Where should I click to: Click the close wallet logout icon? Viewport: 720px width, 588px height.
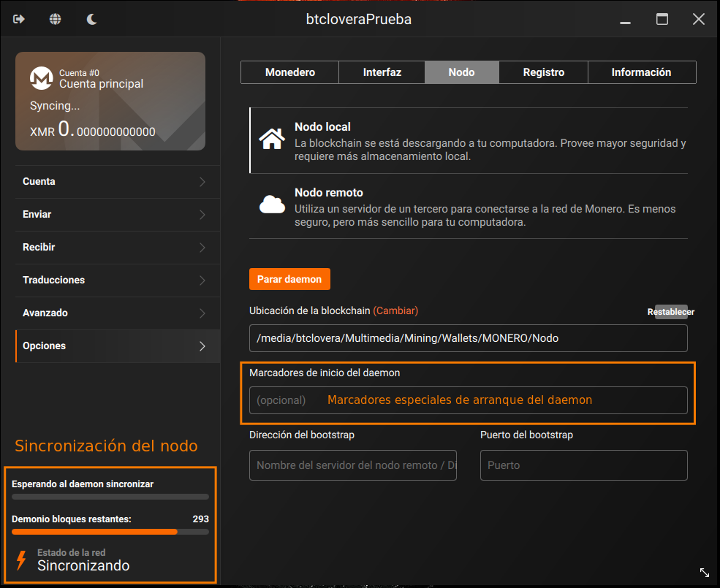19,19
